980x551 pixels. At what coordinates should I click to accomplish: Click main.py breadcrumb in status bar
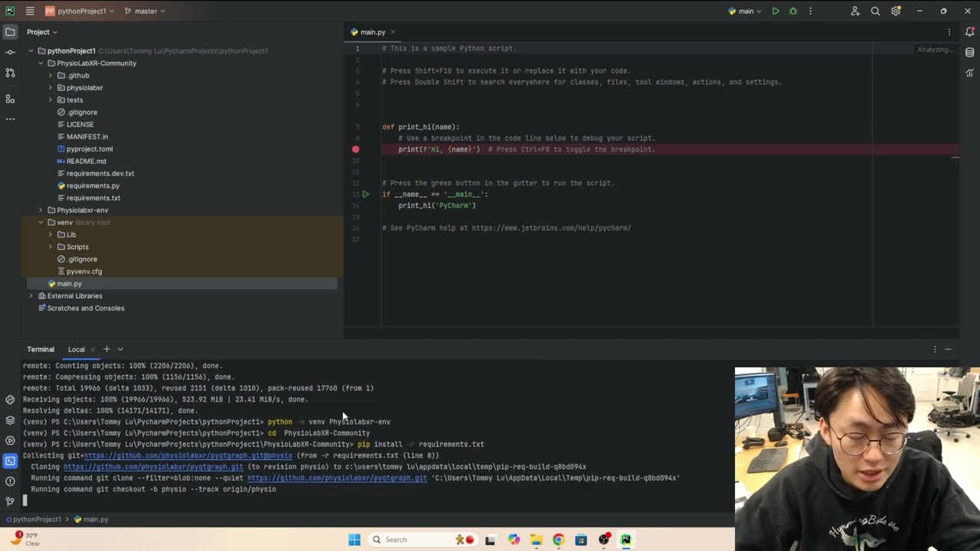point(91,520)
